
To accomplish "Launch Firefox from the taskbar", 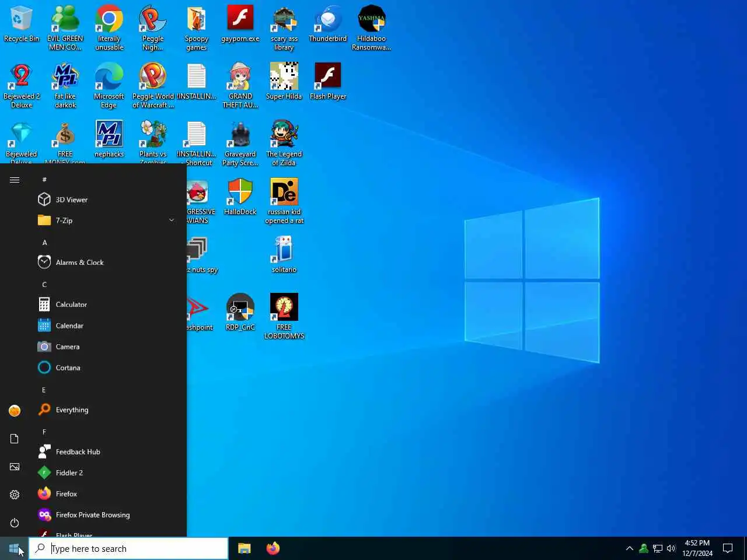I will [x=273, y=548].
